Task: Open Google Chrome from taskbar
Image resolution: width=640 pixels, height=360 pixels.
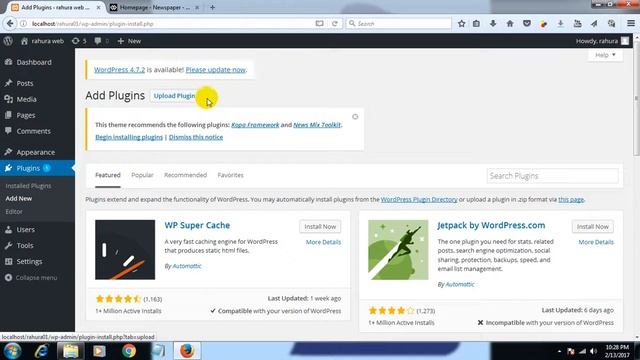Action: pyautogui.click(x=129, y=351)
